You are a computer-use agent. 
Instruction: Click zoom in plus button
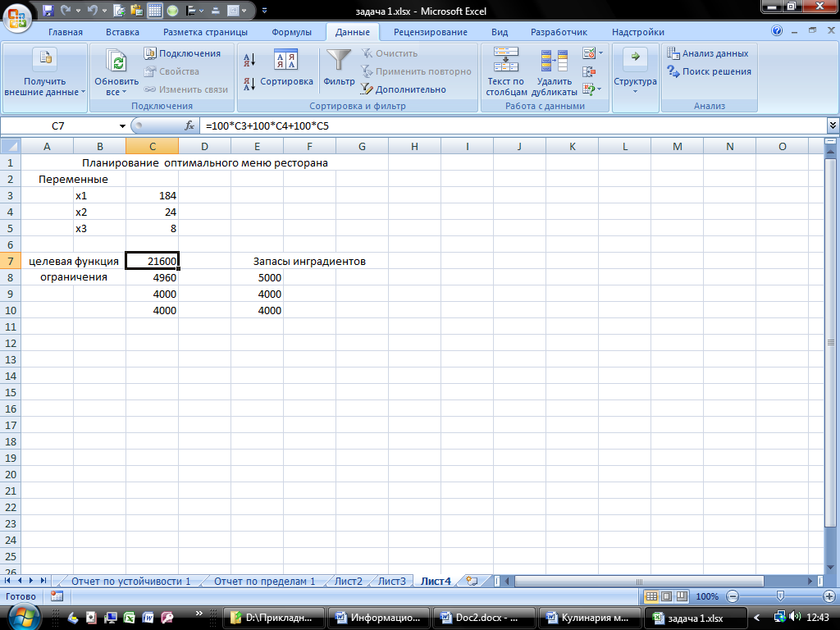[x=829, y=596]
